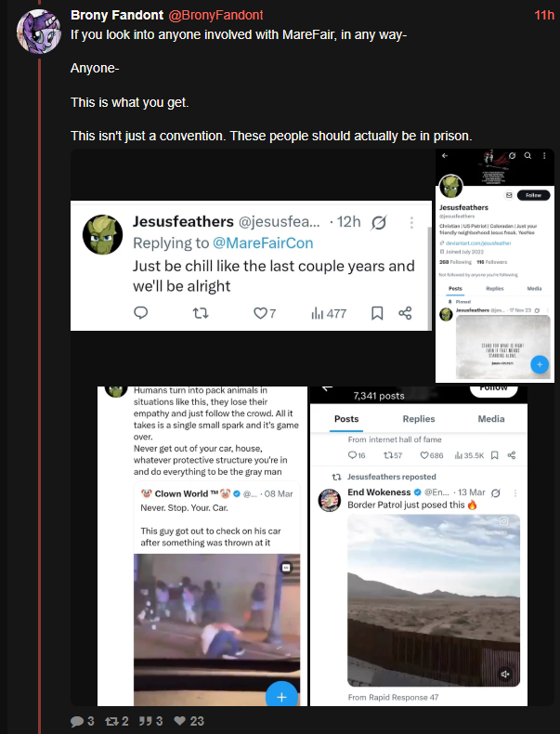Screen dimensions: 560x734
Task: Open the Brony Fandont display name link
Action: pyautogui.click(x=116, y=15)
